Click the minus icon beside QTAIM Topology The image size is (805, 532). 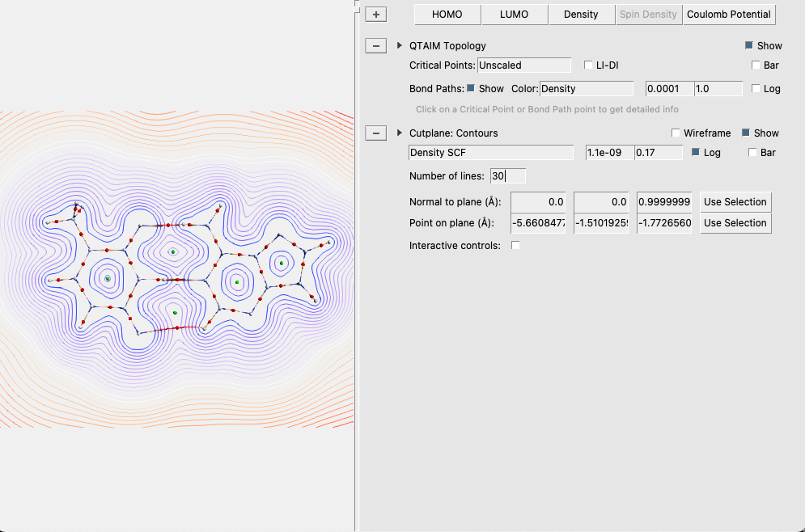375,45
